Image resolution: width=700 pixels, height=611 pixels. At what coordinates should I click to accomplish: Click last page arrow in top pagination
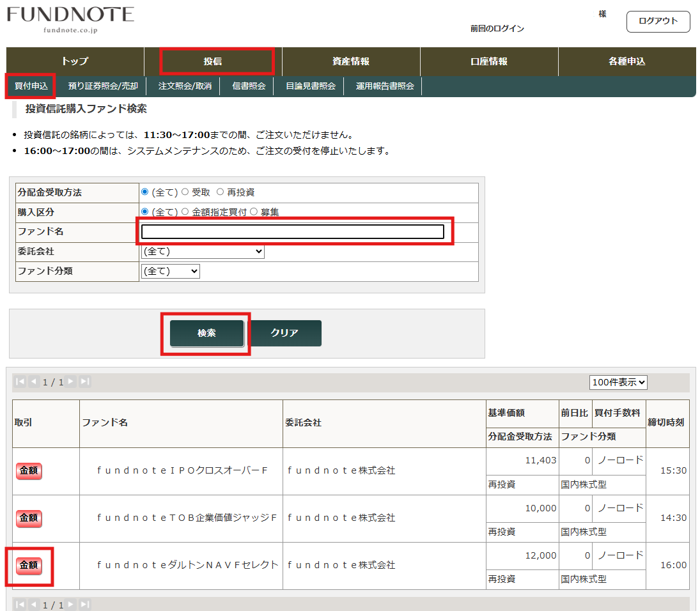tap(85, 382)
